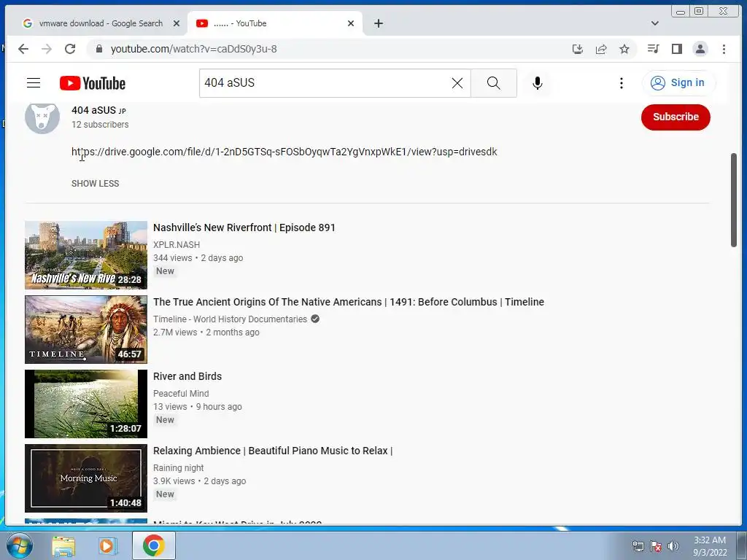The width and height of the screenshot is (747, 560).
Task: Open the Morning Music thumbnail
Action: 86,478
